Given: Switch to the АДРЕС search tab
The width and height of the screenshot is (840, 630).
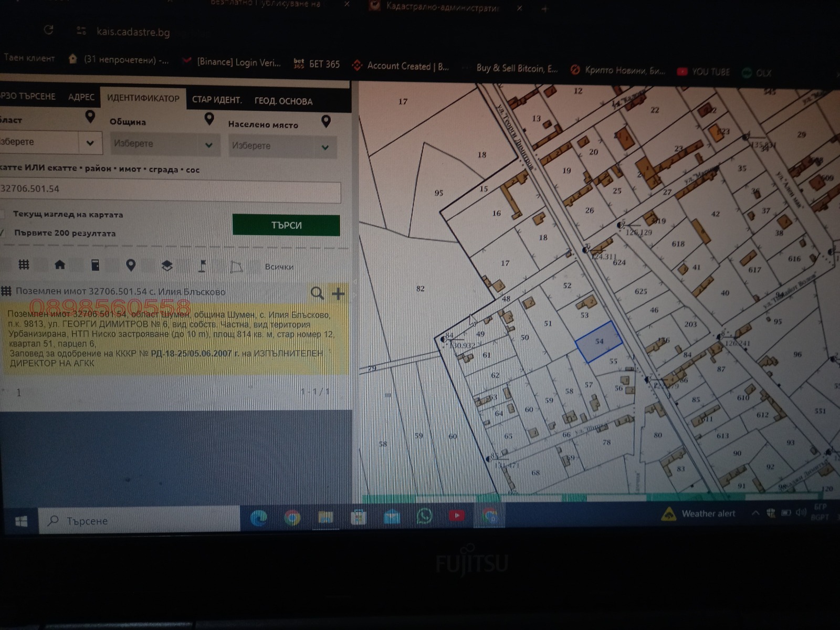Looking at the screenshot, I should click(81, 97).
